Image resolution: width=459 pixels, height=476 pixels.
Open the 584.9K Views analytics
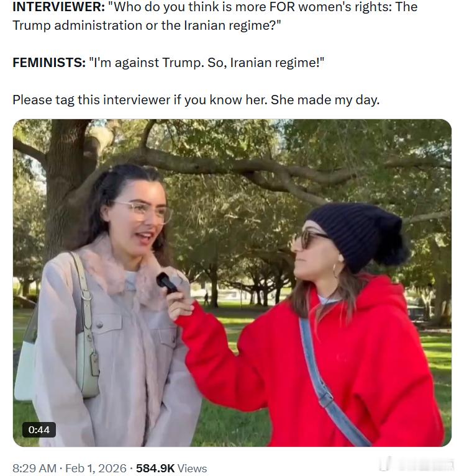click(x=171, y=468)
